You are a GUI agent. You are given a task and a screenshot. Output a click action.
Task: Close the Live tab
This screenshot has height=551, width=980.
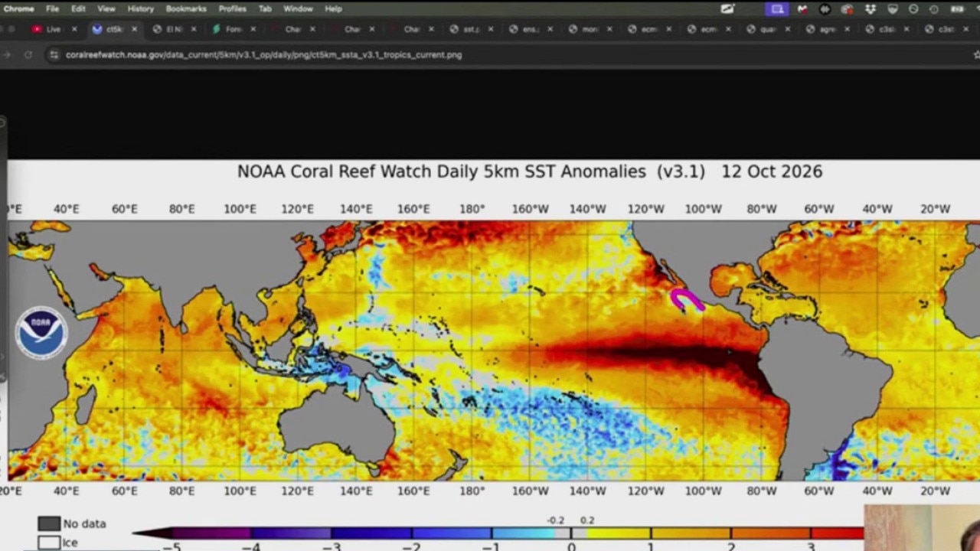coord(74,29)
